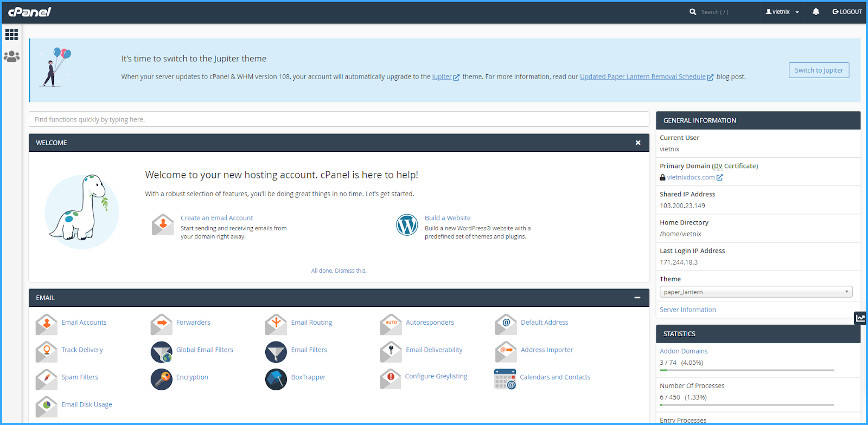Click the LOGOUT button

[847, 12]
